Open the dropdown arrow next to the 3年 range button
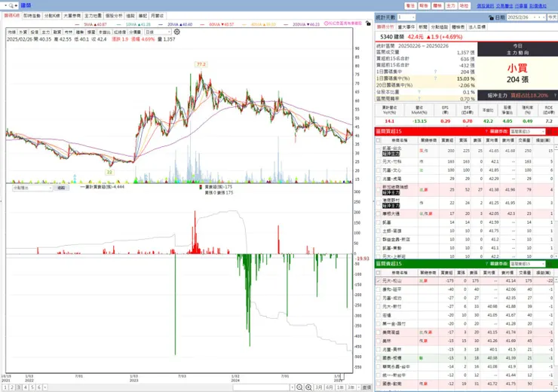Screen dimensions: 558x392 coord(358,387)
